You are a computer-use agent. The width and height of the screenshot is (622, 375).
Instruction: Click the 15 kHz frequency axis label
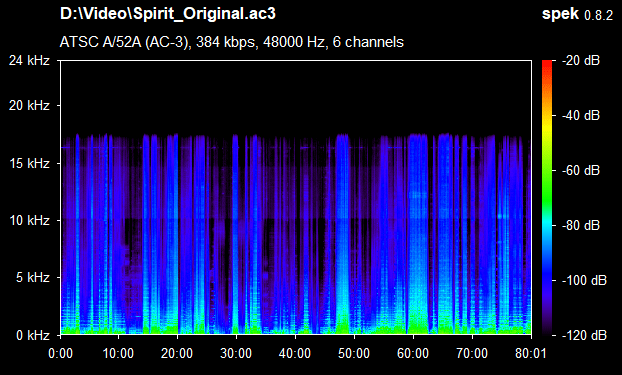tap(29, 163)
